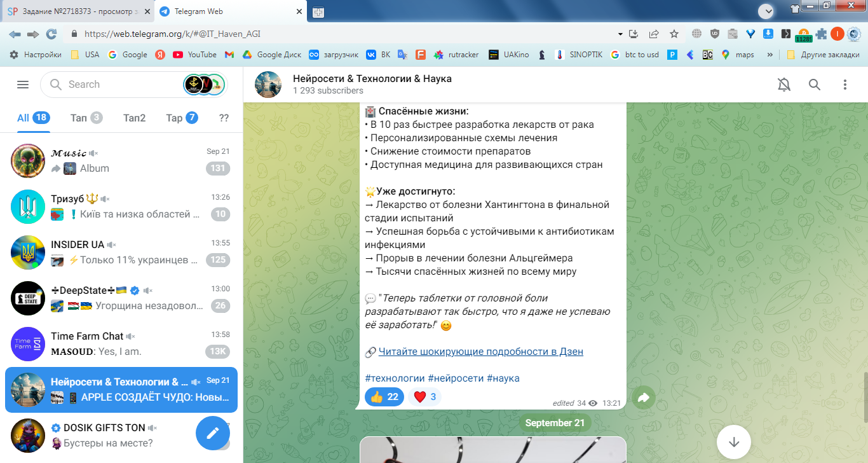Expand hidden bookmarks with double chevron
Screen dimensions: 868x463
[770, 55]
